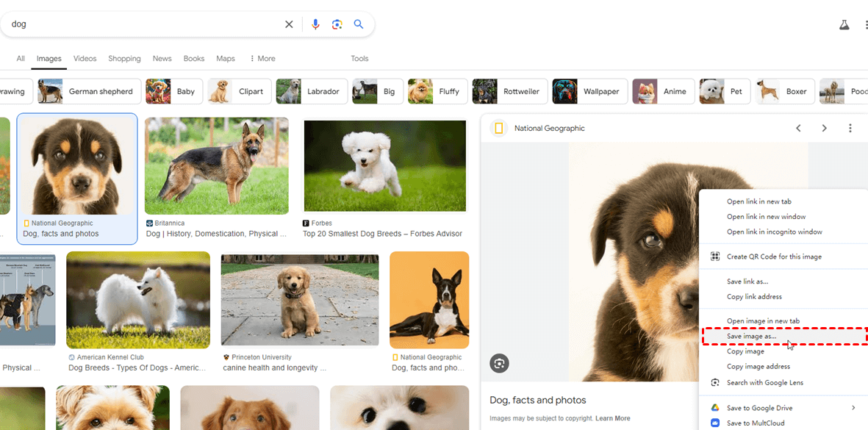Viewport: 868px width, 430px height.
Task: Go to previous image in preview panel
Action: [x=798, y=129]
